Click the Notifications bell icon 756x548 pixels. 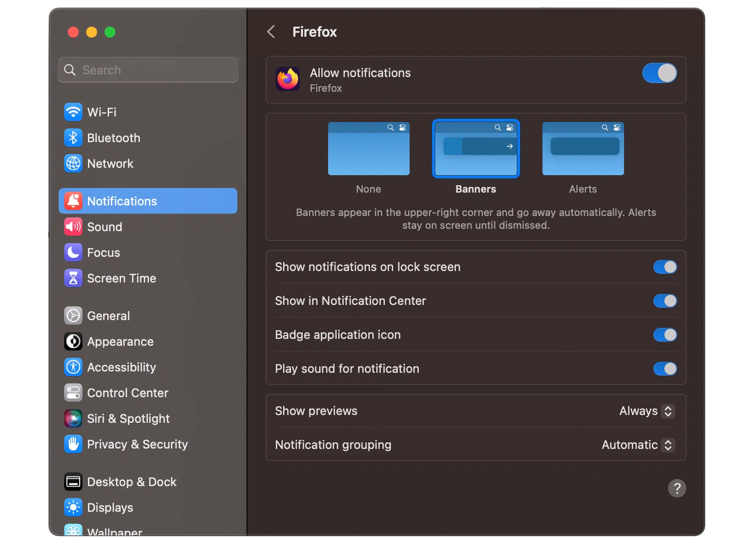point(73,201)
